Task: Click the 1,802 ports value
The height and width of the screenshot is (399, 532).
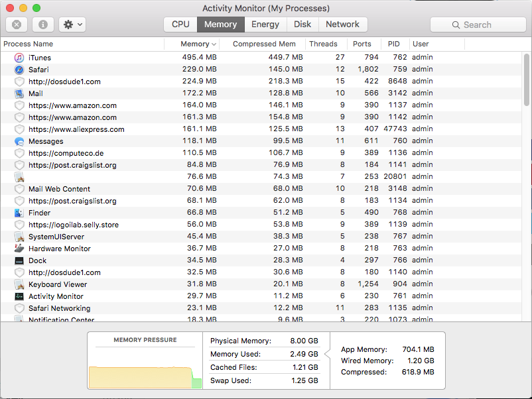Action: point(368,69)
